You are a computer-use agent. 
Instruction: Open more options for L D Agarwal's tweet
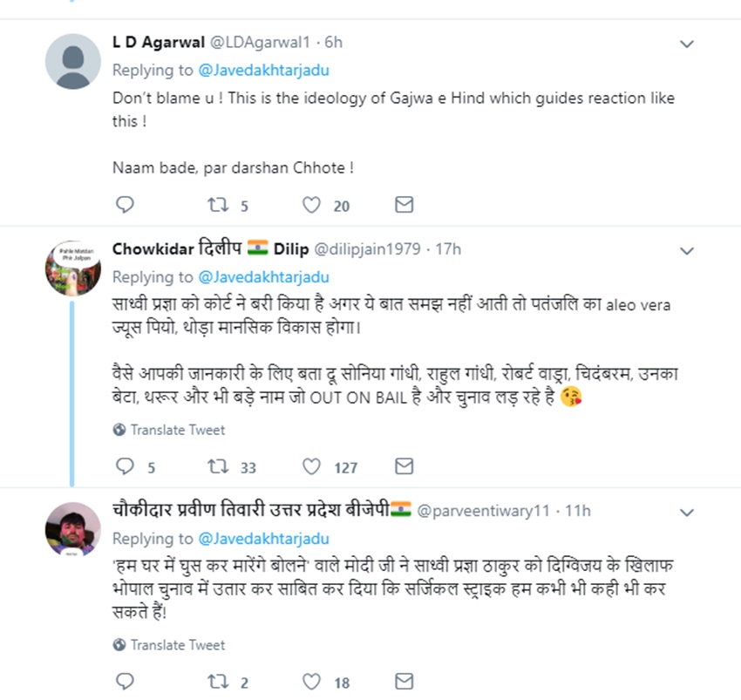click(687, 44)
